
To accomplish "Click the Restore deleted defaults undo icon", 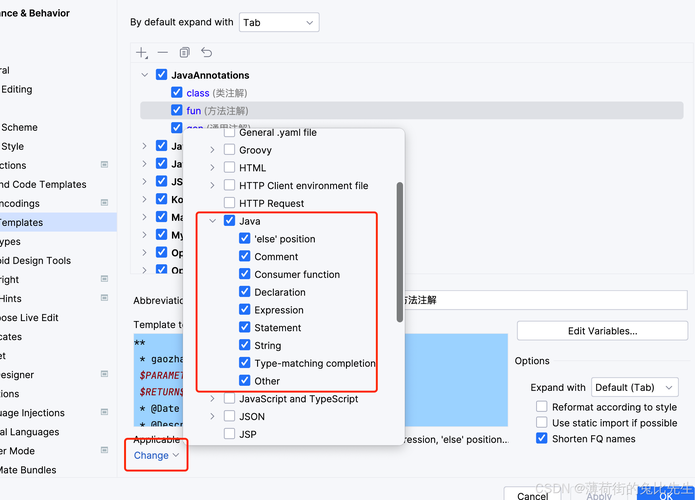I will pyautogui.click(x=207, y=52).
